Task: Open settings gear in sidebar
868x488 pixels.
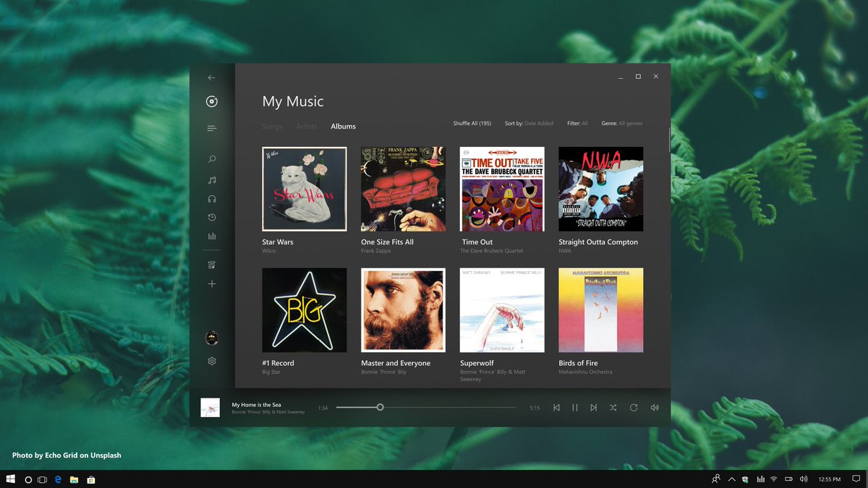Action: pyautogui.click(x=212, y=361)
